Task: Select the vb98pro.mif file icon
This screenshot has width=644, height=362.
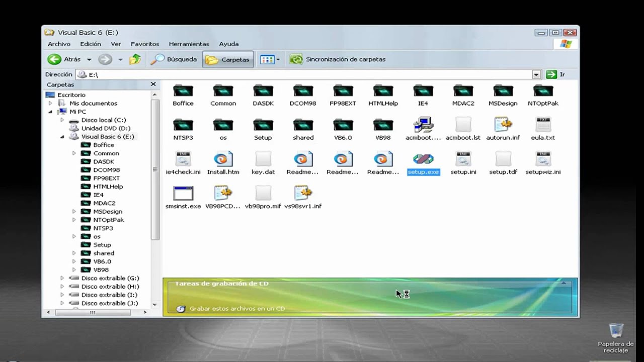Action: (263, 193)
